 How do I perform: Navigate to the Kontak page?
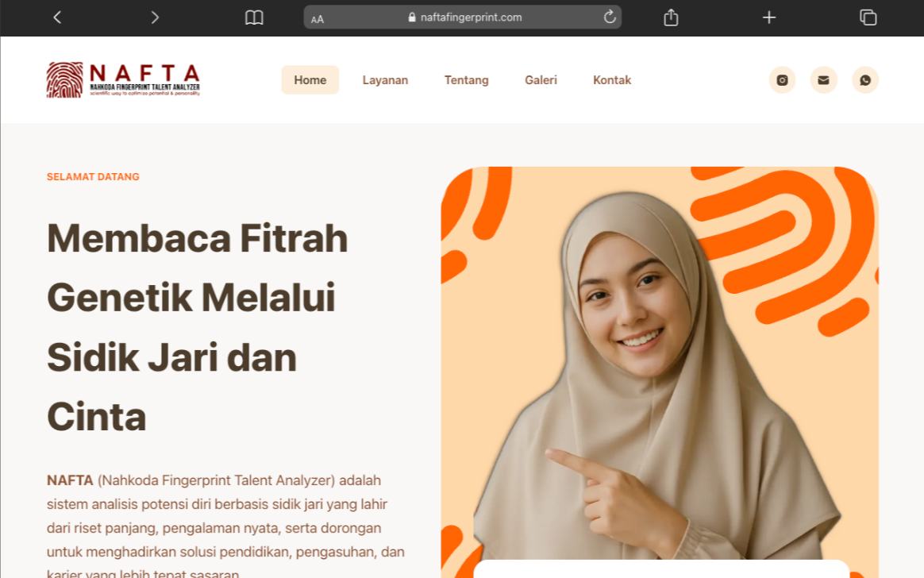coord(612,80)
